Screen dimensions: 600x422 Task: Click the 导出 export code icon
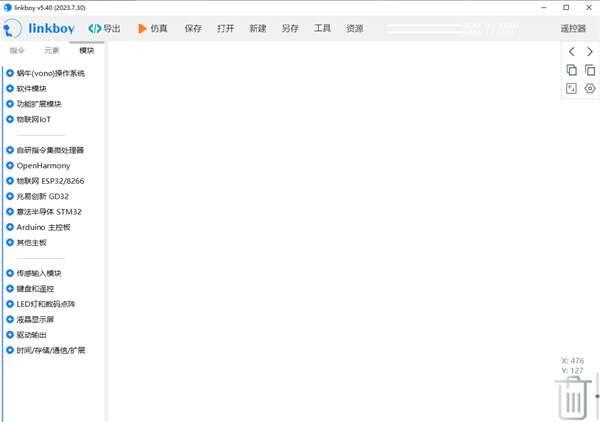pyautogui.click(x=94, y=29)
